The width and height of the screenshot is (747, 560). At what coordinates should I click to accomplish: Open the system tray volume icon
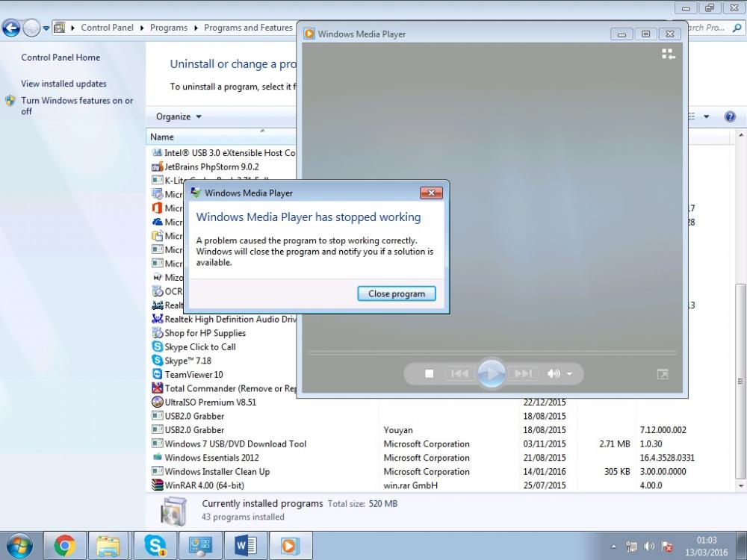(x=649, y=547)
